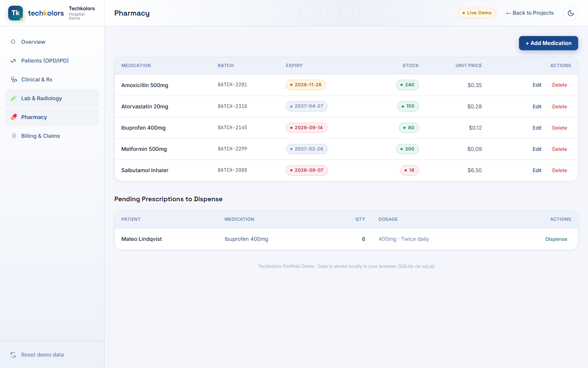The width and height of the screenshot is (588, 368).
Task: Click the Expiry column header
Action: [x=294, y=65]
